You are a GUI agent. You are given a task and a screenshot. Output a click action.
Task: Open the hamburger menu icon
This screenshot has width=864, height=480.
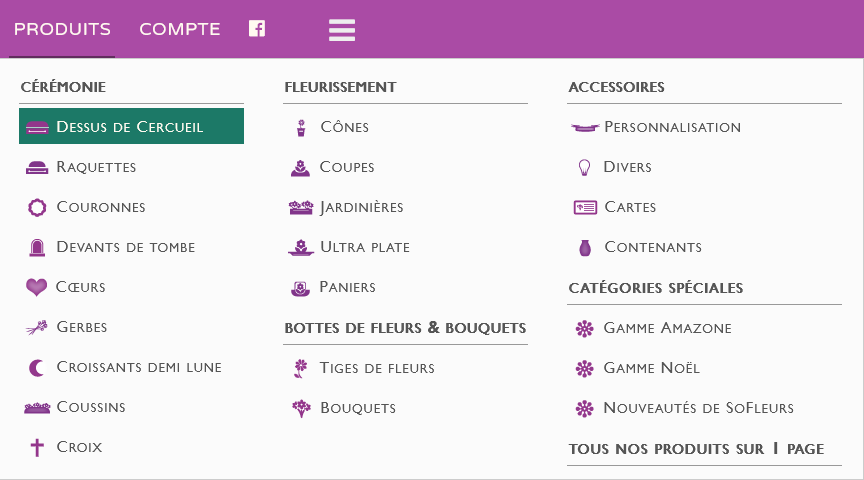342,30
